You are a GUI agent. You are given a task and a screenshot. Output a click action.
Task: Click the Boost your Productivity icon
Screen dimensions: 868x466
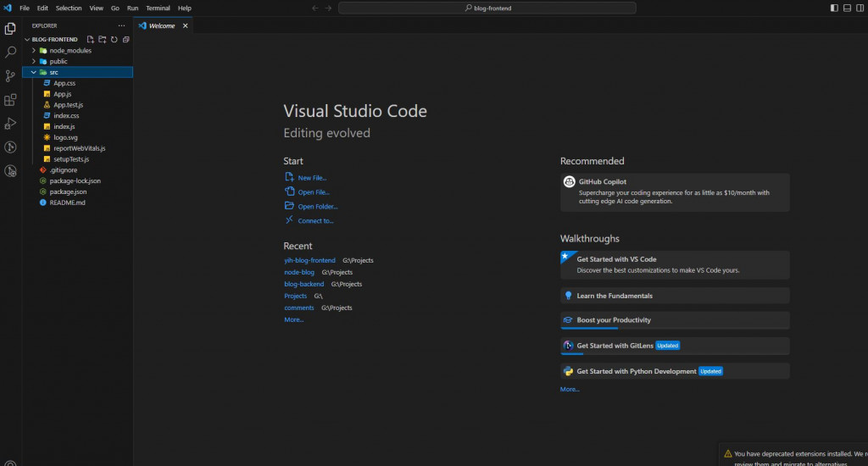[568, 320]
